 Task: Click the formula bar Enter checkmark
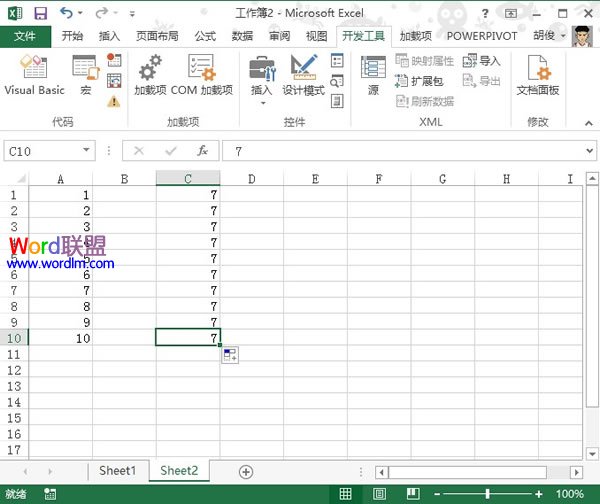(x=171, y=151)
